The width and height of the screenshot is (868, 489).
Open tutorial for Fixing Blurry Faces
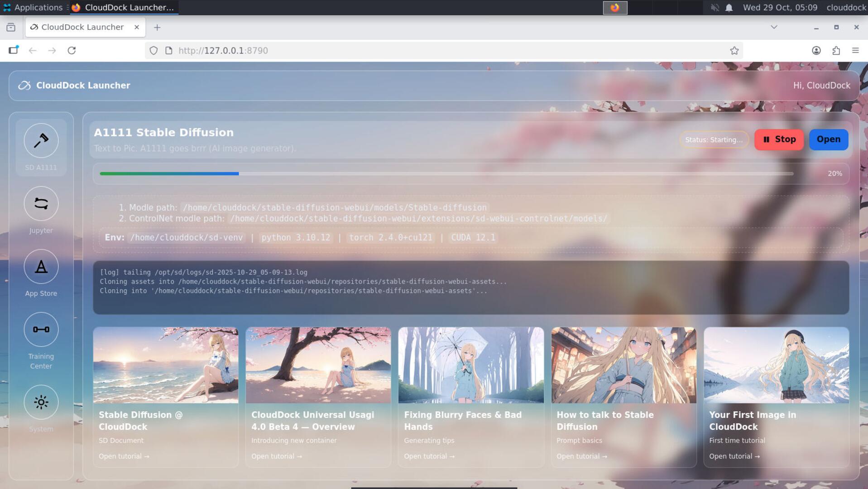click(428, 456)
